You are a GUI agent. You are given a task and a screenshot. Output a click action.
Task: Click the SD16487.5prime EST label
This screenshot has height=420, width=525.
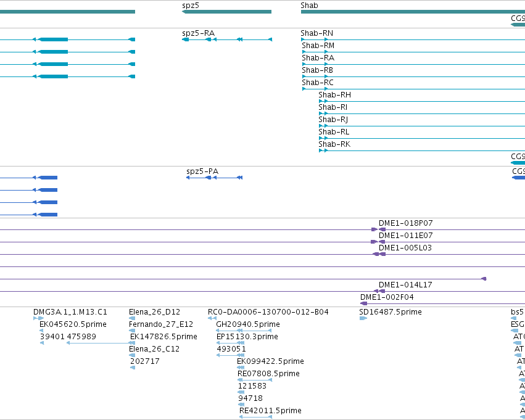click(x=391, y=312)
